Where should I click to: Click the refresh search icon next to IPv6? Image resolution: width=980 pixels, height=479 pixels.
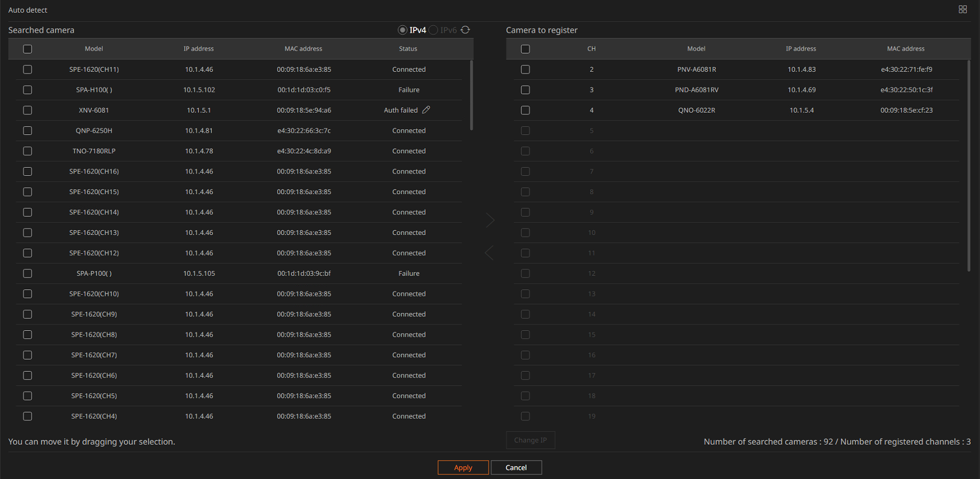(466, 30)
